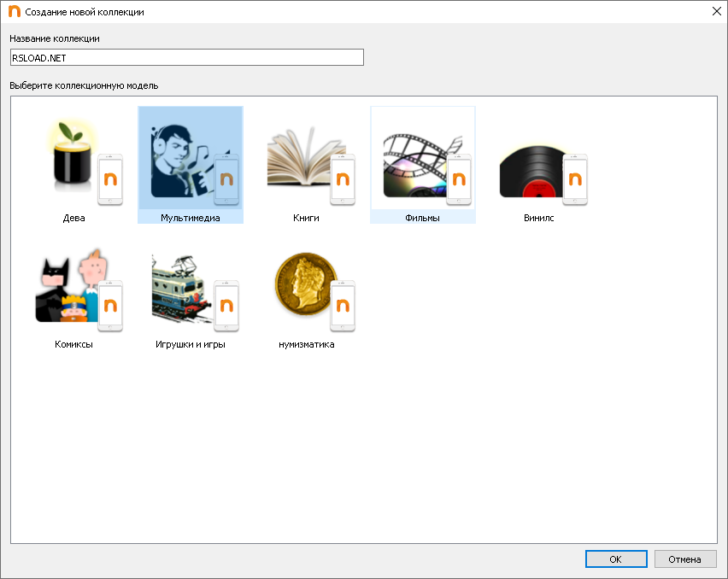Confirm with the OK button
The width and height of the screenshot is (728, 579).
(x=616, y=559)
